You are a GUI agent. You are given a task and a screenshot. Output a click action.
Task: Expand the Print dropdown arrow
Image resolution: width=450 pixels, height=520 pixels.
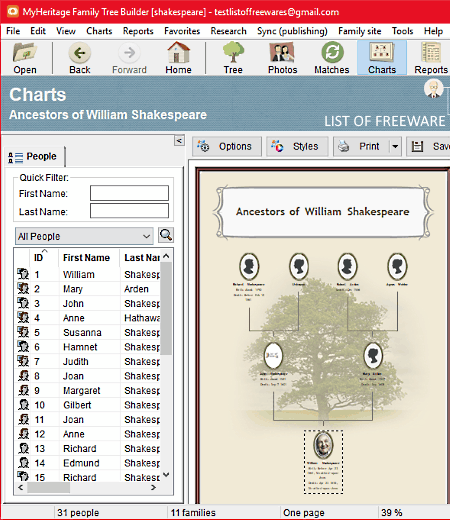tap(395, 146)
